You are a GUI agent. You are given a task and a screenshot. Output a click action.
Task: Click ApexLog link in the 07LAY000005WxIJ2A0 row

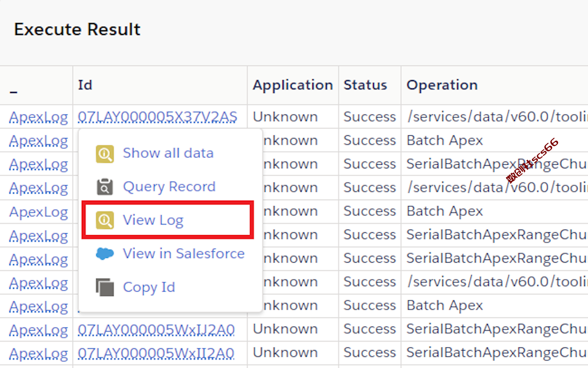pyautogui.click(x=39, y=329)
